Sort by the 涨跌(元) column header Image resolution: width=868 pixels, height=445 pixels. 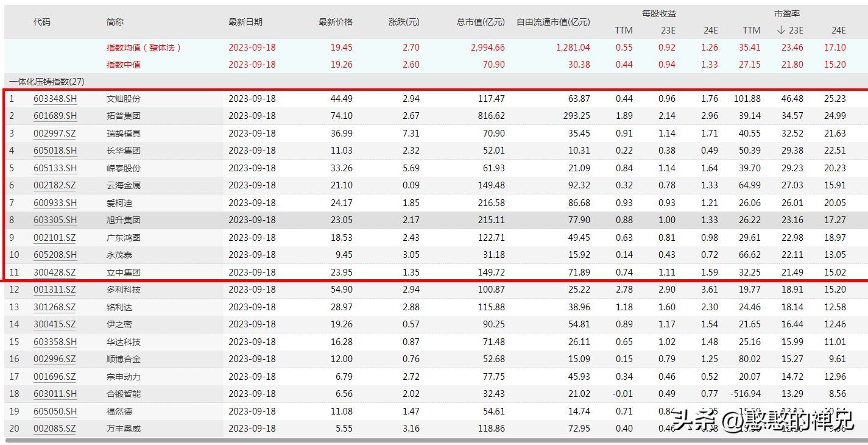[x=404, y=22]
